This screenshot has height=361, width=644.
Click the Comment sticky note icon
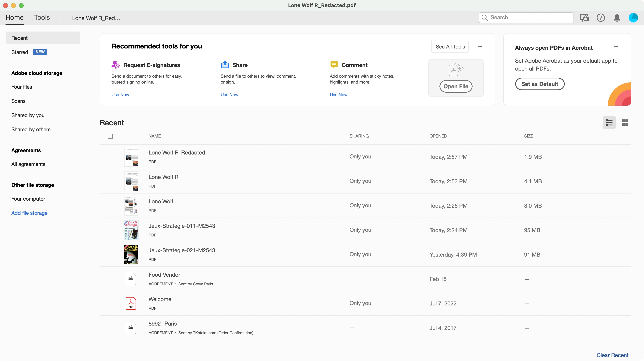(x=334, y=65)
